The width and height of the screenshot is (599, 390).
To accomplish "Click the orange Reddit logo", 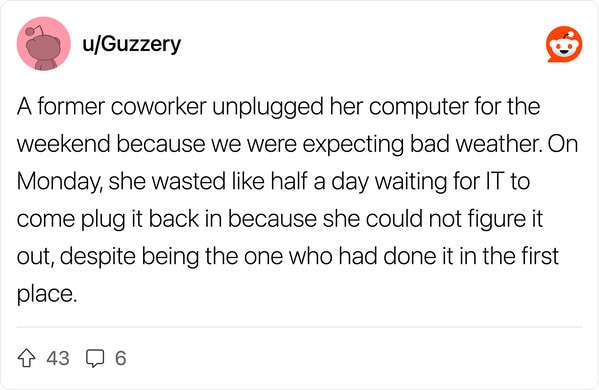I will click(x=564, y=44).
